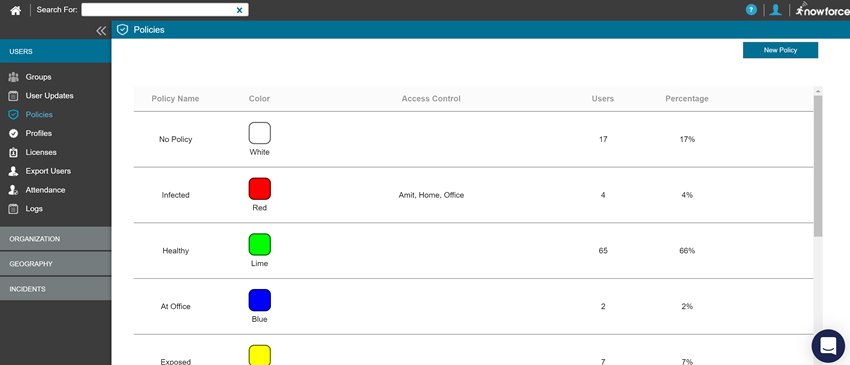Click in the Search For input field
The width and height of the screenshot is (850, 365).
click(158, 10)
